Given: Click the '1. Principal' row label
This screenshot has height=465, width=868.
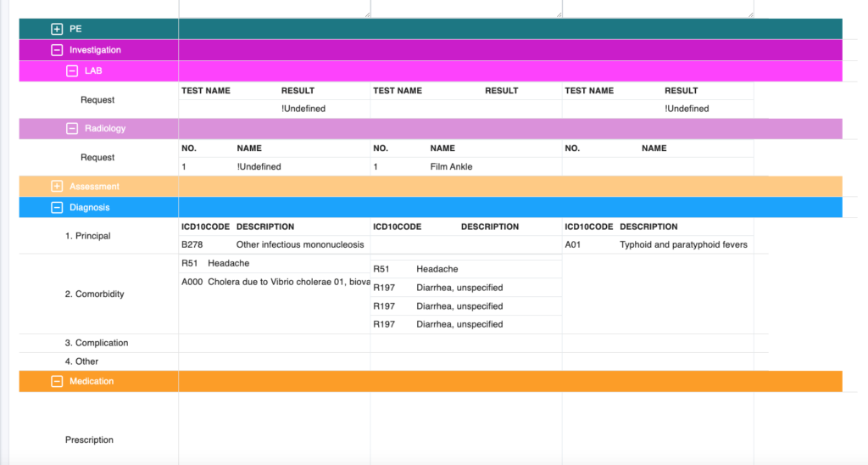Looking at the screenshot, I should 88,236.
